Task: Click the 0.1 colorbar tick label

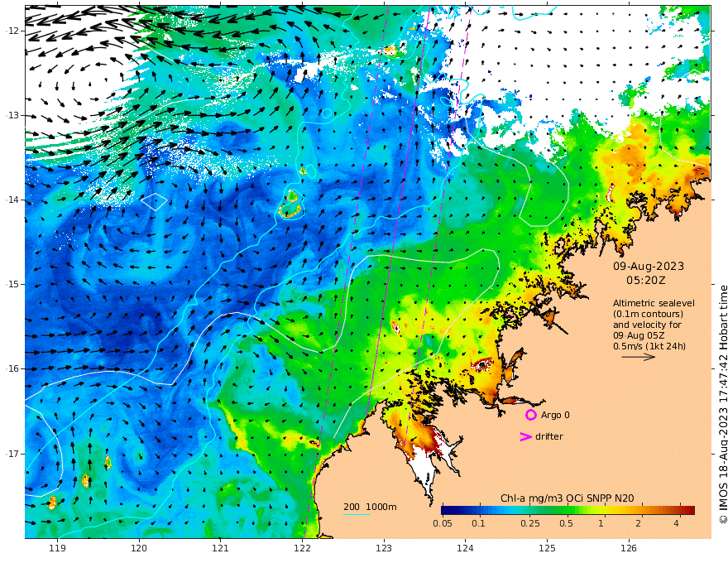Action: 478,523
